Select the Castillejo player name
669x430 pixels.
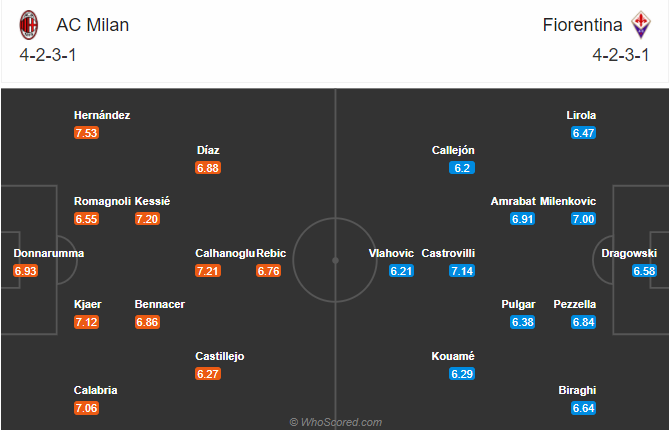click(x=220, y=356)
